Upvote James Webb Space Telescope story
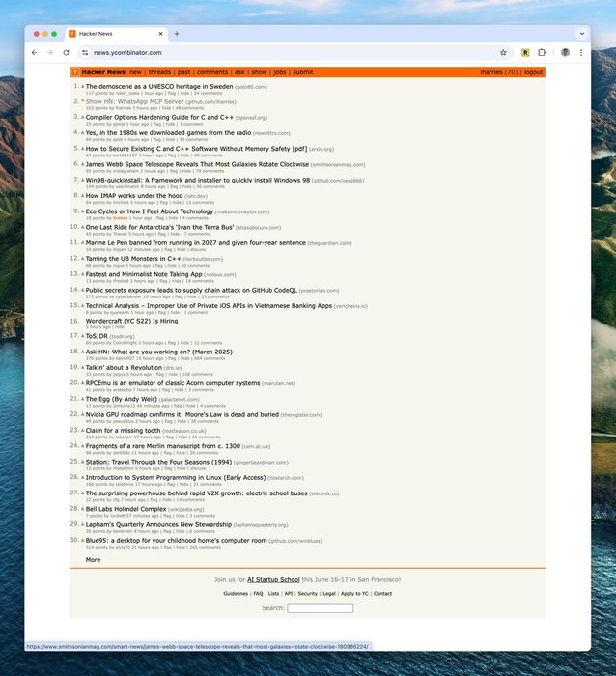The width and height of the screenshot is (616, 676). [83, 164]
